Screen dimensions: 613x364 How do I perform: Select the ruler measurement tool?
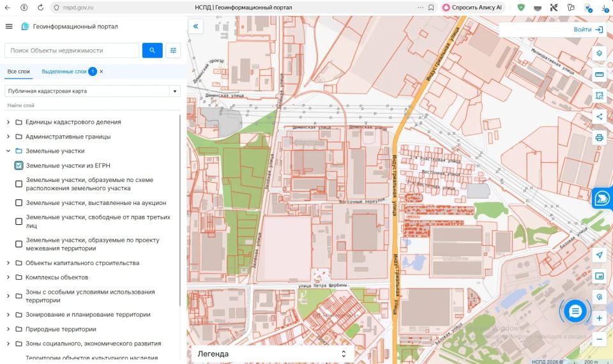(600, 74)
